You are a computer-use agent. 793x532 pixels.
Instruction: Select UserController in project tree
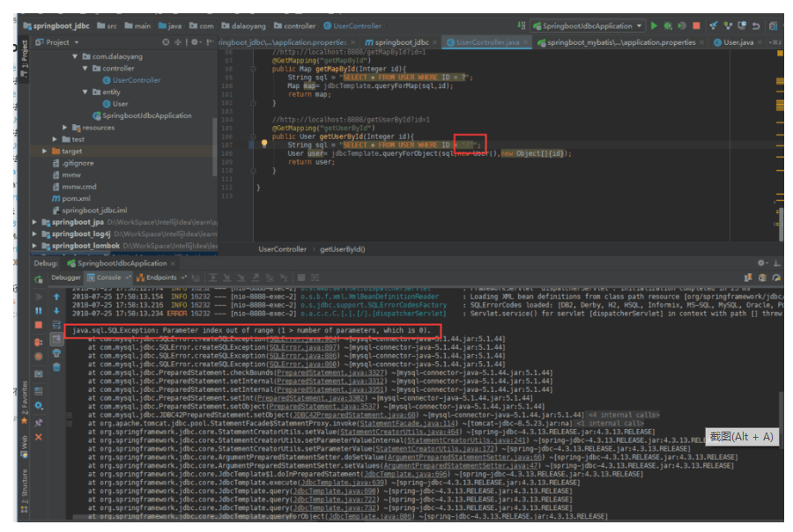(131, 80)
